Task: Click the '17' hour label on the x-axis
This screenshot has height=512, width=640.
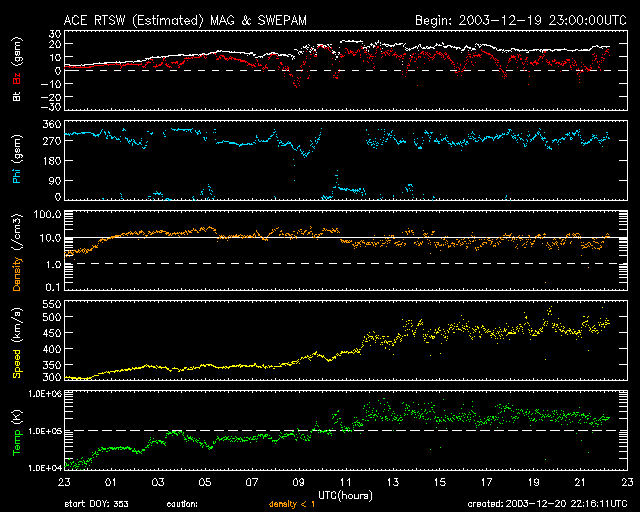Action: (x=487, y=482)
